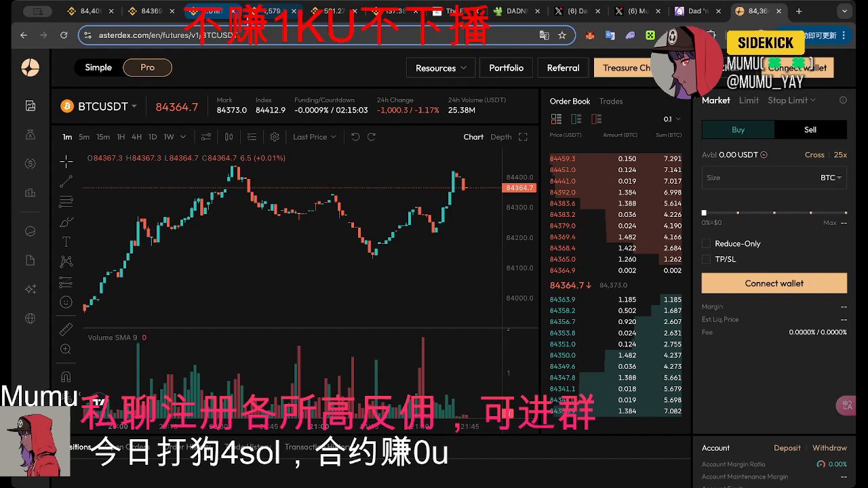
Task: Open chart settings gear icon
Action: (275, 137)
